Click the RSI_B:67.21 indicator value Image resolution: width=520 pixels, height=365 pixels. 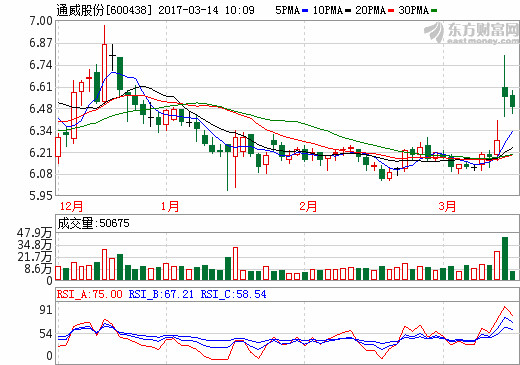(161, 294)
